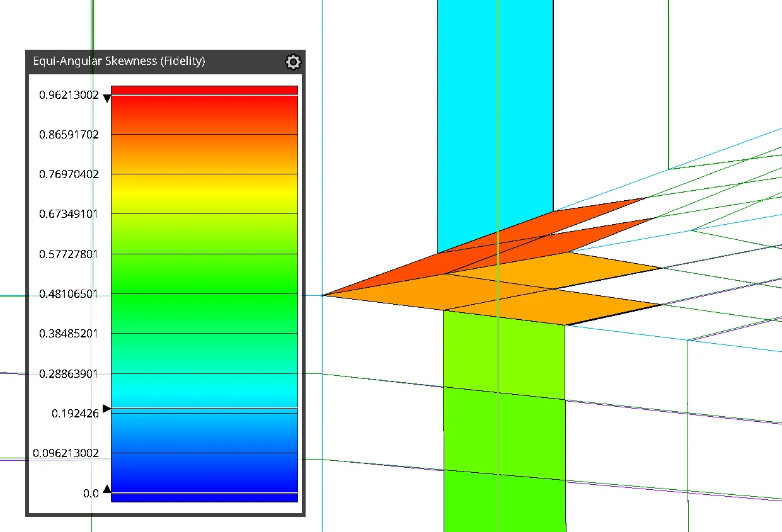Image resolution: width=782 pixels, height=532 pixels.
Task: Click the sharp vertex at the cells' left tip
Action: [x=323, y=295]
